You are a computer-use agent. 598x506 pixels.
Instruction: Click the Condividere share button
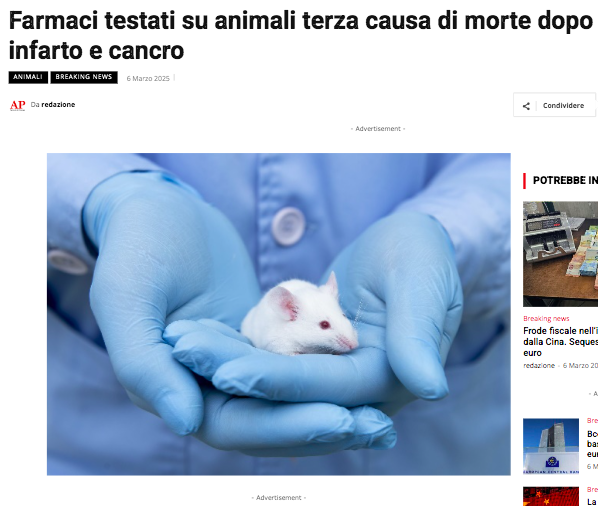(x=555, y=105)
